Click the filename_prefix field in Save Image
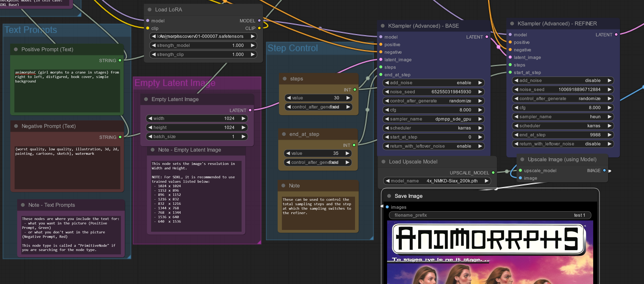 click(490, 215)
